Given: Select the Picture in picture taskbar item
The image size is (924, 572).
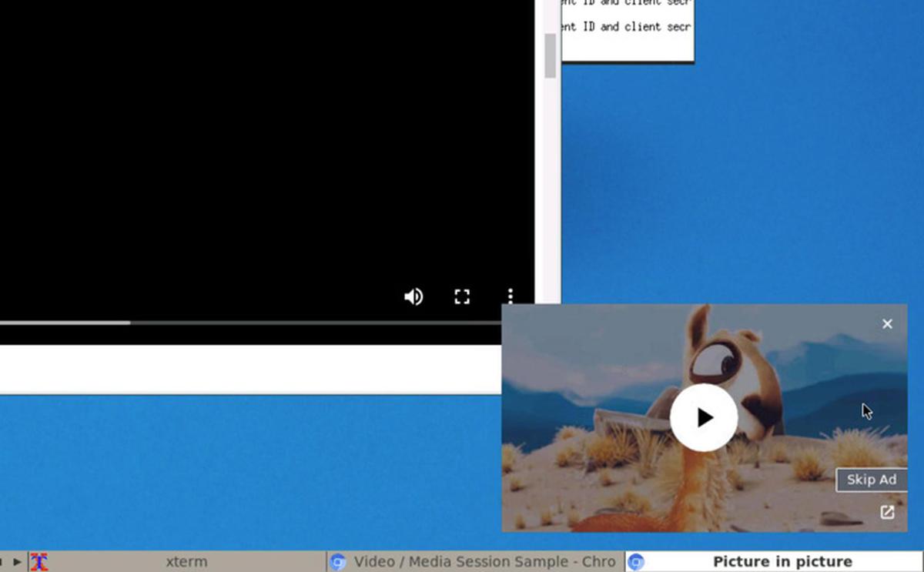Looking at the screenshot, I should [x=782, y=562].
